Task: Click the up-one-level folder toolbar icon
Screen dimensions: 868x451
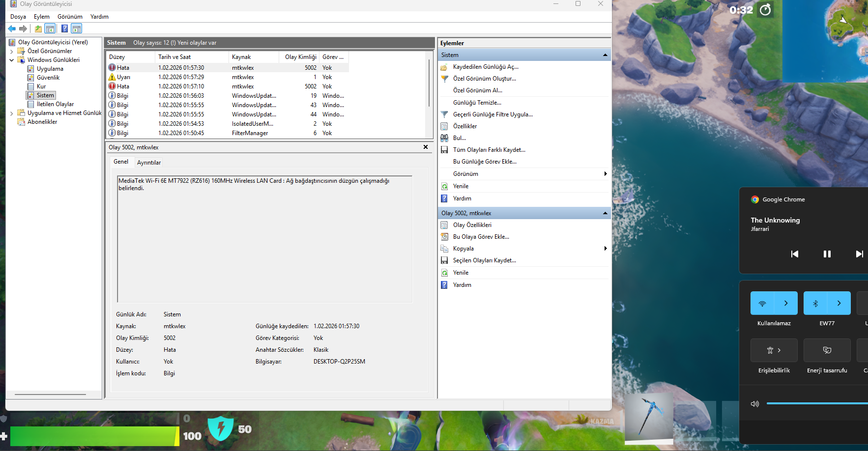Action: point(38,28)
